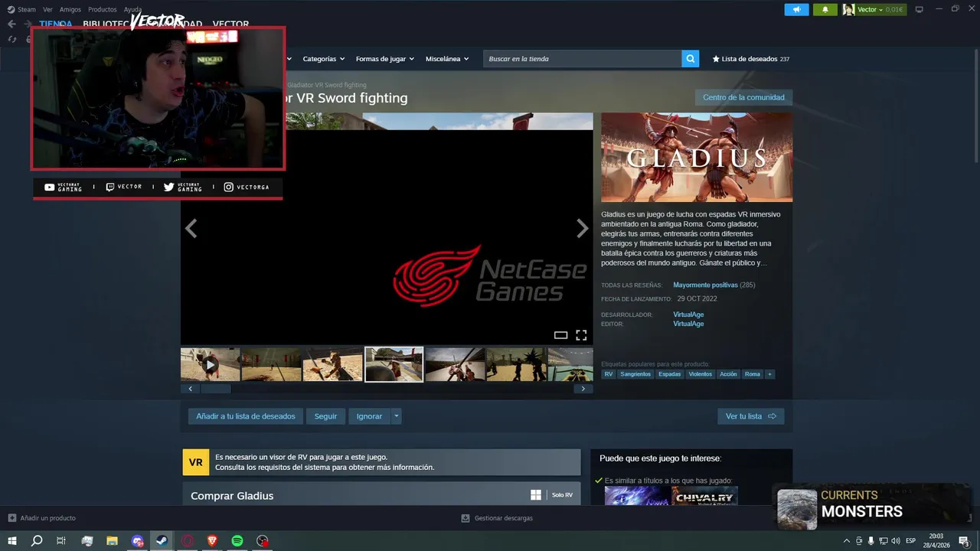Open the Productos menu
Image resolution: width=980 pixels, height=551 pixels.
click(x=102, y=9)
